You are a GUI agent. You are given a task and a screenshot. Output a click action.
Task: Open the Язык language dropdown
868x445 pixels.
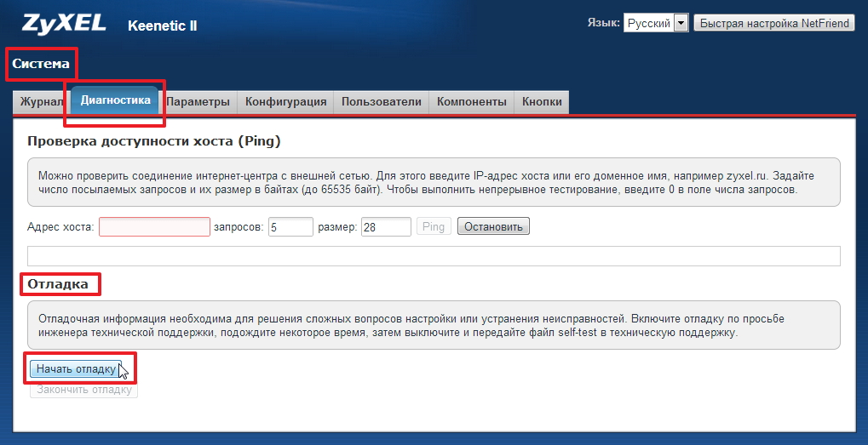pos(655,23)
